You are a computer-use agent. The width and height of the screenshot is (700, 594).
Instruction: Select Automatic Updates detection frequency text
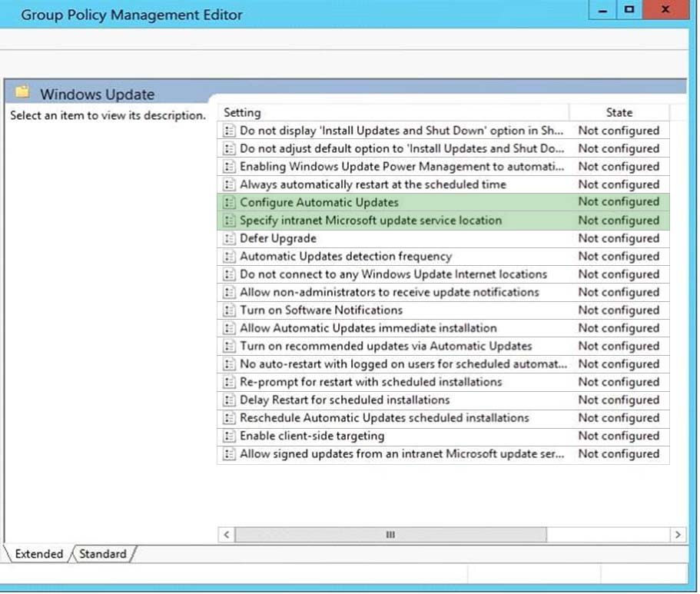[346, 257]
